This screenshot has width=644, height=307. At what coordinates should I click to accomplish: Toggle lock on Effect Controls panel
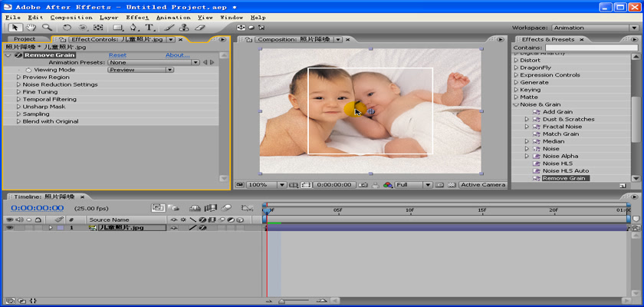click(x=61, y=39)
